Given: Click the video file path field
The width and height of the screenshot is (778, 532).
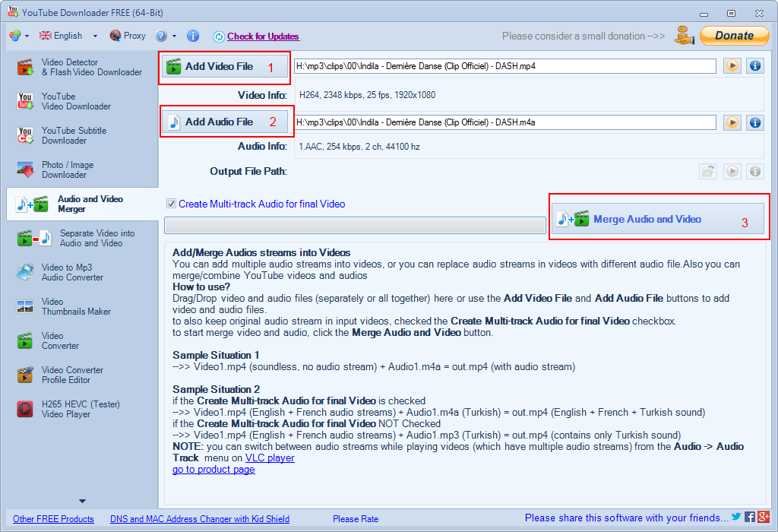Looking at the screenshot, I should tap(505, 66).
